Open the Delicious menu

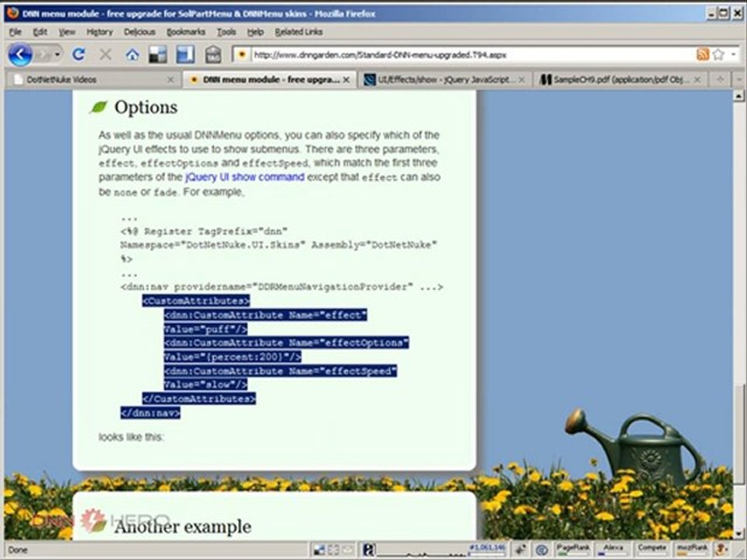pos(139,32)
